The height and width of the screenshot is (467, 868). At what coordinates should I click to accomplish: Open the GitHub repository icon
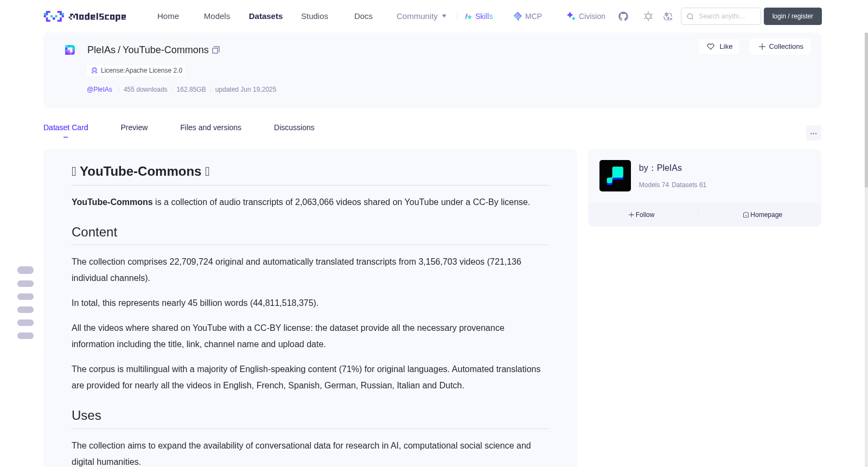(x=623, y=16)
